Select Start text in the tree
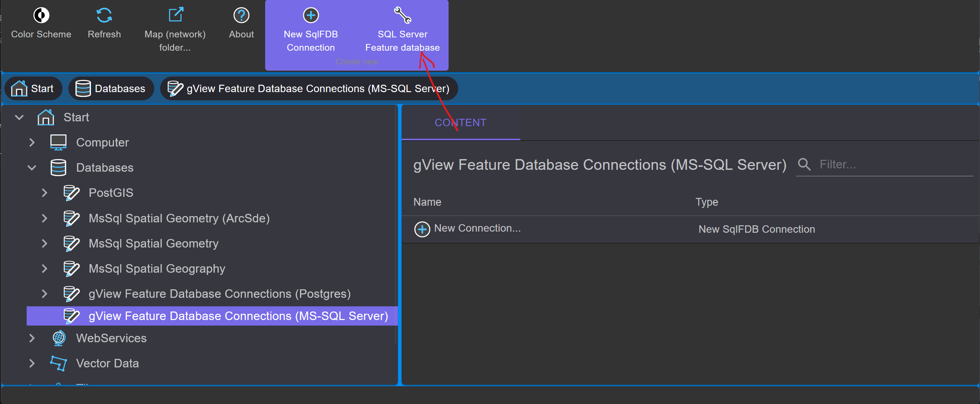The width and height of the screenshot is (980, 404). coord(76,117)
